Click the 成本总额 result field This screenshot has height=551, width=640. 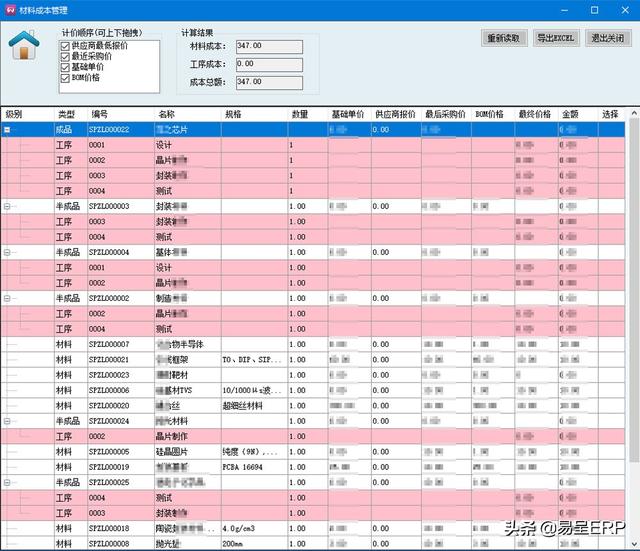pyautogui.click(x=267, y=82)
